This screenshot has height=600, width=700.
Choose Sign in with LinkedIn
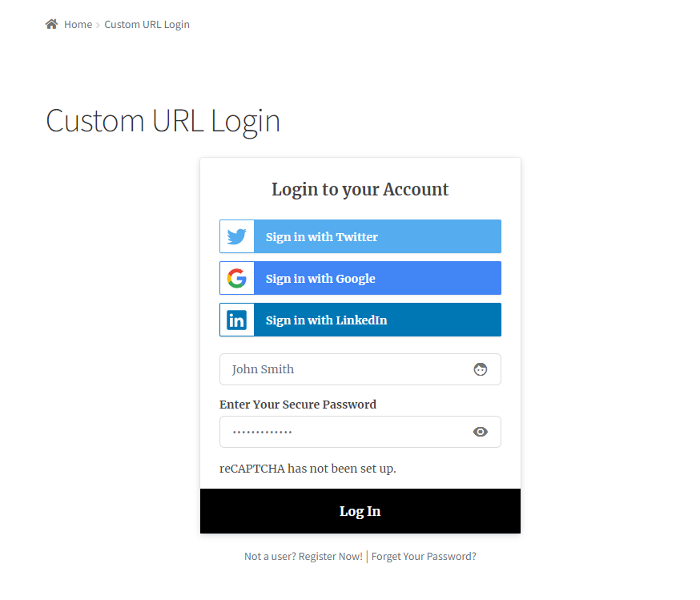point(360,320)
